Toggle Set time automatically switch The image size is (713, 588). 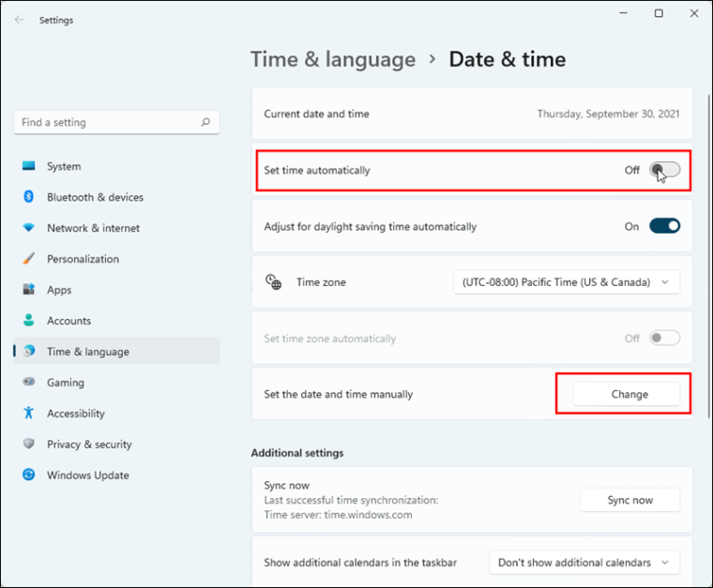click(664, 170)
